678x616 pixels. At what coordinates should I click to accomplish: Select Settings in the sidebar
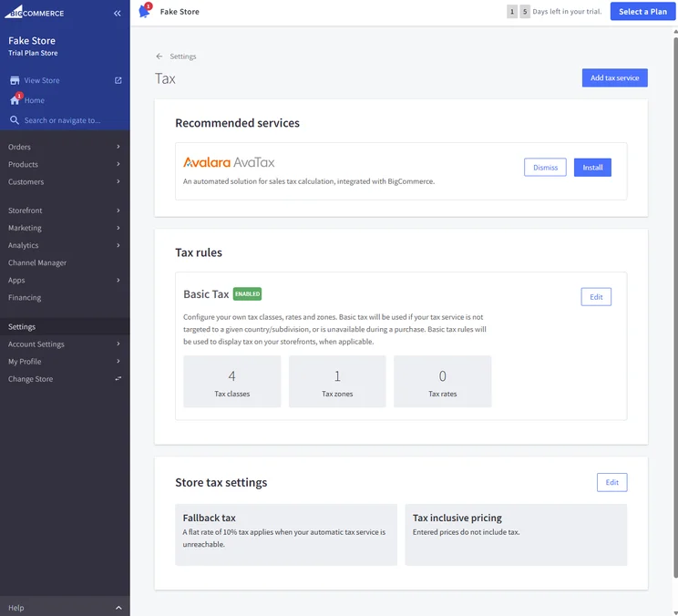(x=65, y=327)
